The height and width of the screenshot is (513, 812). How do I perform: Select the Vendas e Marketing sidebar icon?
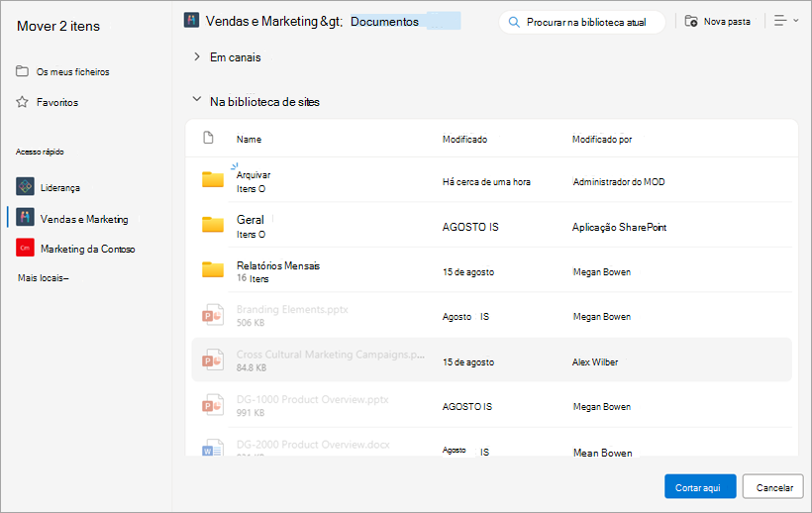tap(25, 218)
